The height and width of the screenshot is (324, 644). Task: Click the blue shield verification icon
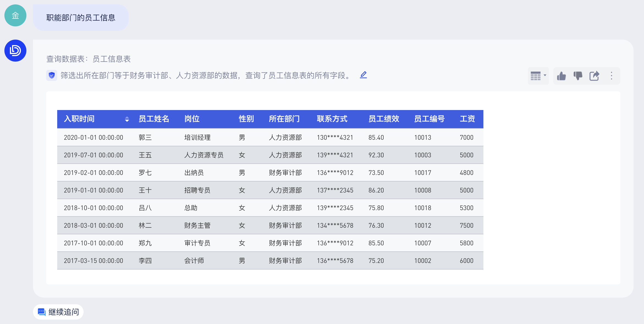click(52, 75)
